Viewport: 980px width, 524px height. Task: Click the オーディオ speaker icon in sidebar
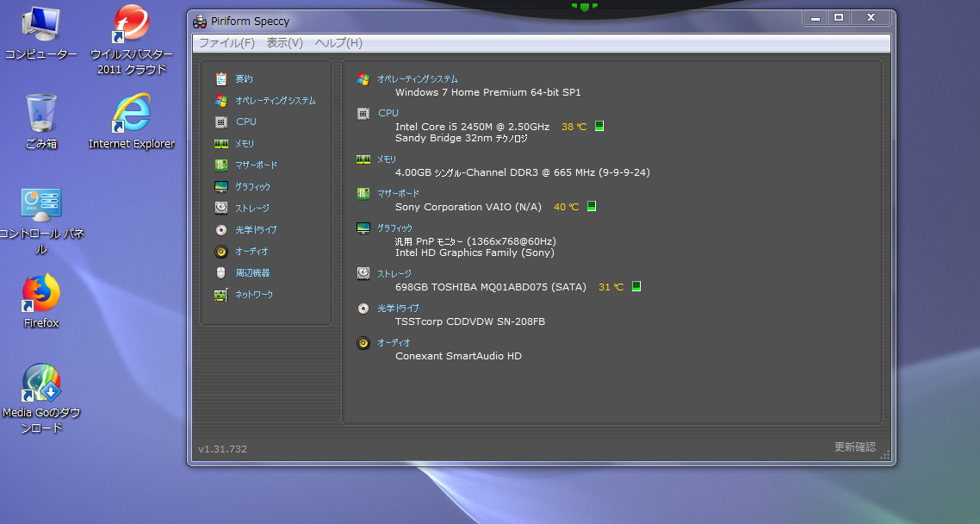click(220, 252)
